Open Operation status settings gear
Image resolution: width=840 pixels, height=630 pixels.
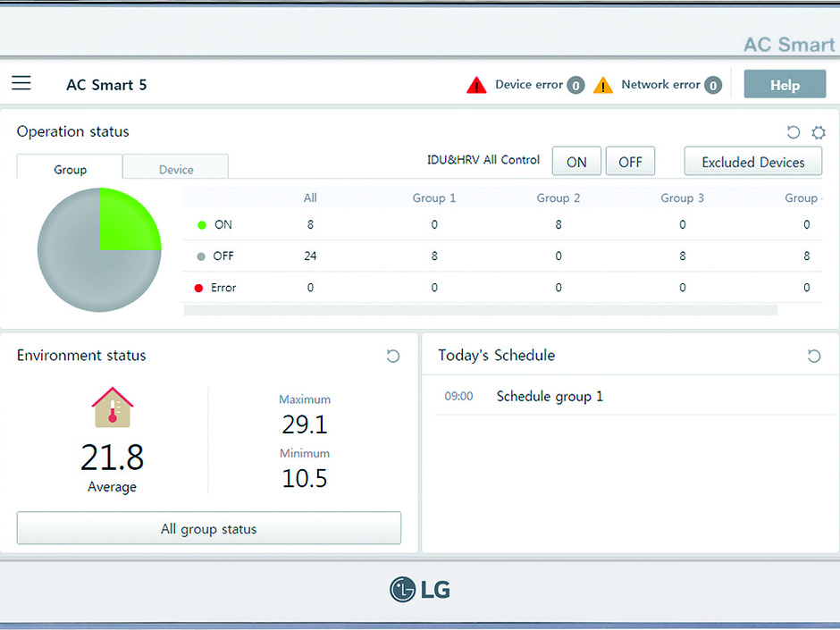819,132
